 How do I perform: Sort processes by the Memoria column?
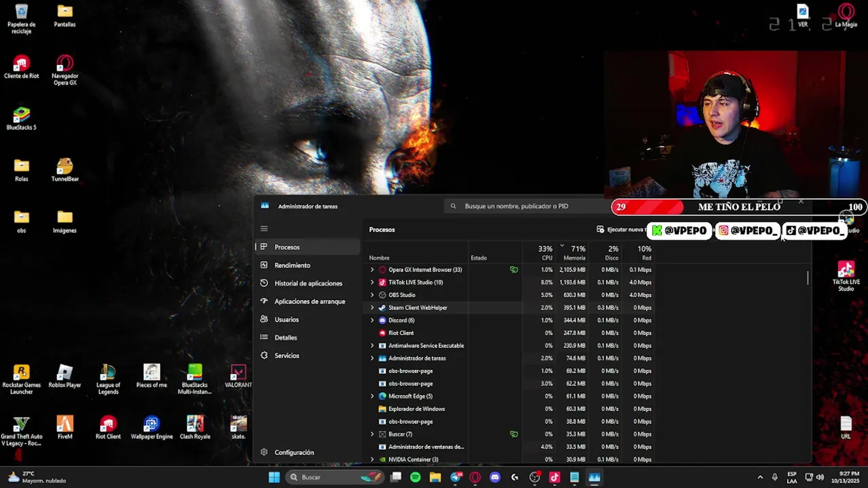click(x=572, y=252)
